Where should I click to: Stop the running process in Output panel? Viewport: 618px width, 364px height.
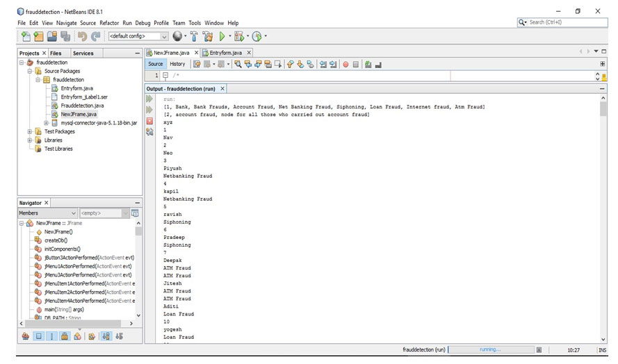tap(149, 121)
